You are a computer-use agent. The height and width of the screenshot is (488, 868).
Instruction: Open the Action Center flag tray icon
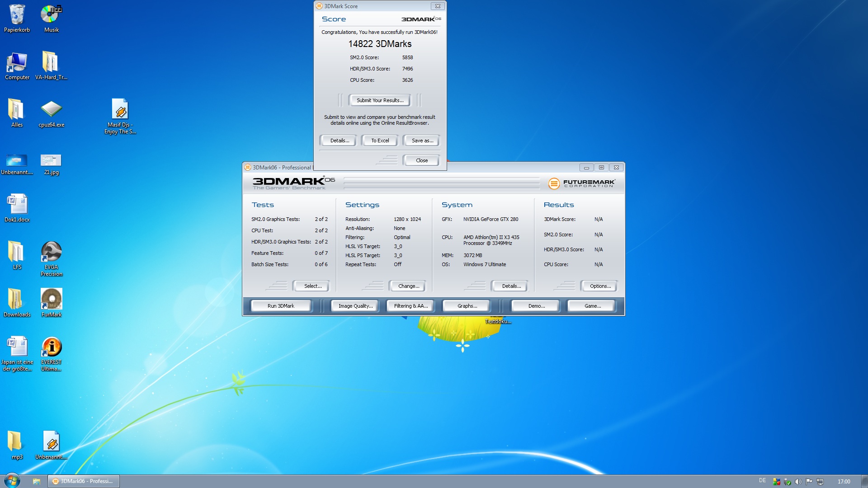tap(809, 482)
